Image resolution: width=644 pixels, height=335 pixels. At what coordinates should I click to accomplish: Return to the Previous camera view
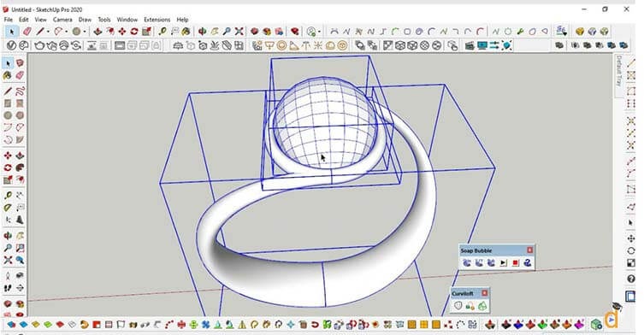pyautogui.click(x=20, y=261)
